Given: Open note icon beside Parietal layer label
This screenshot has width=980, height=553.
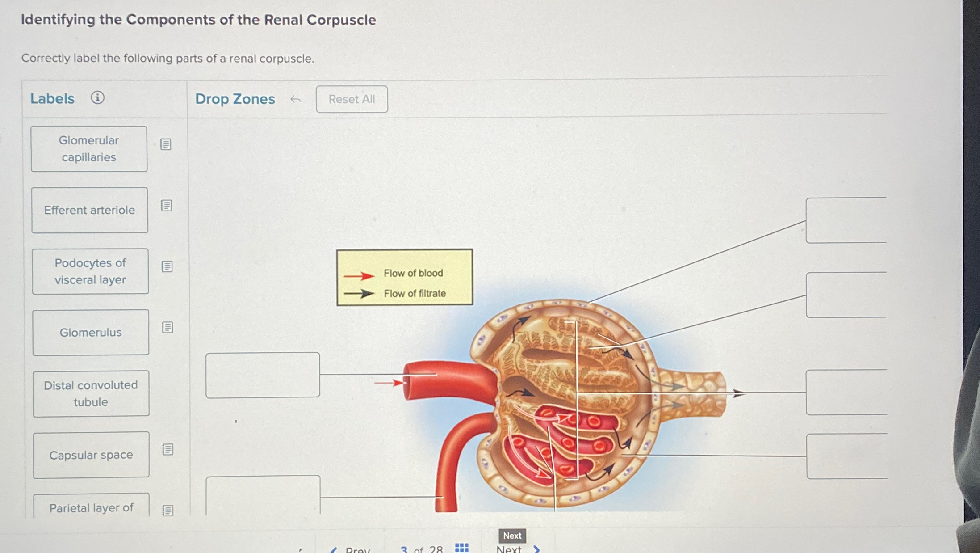Looking at the screenshot, I should pos(168,511).
